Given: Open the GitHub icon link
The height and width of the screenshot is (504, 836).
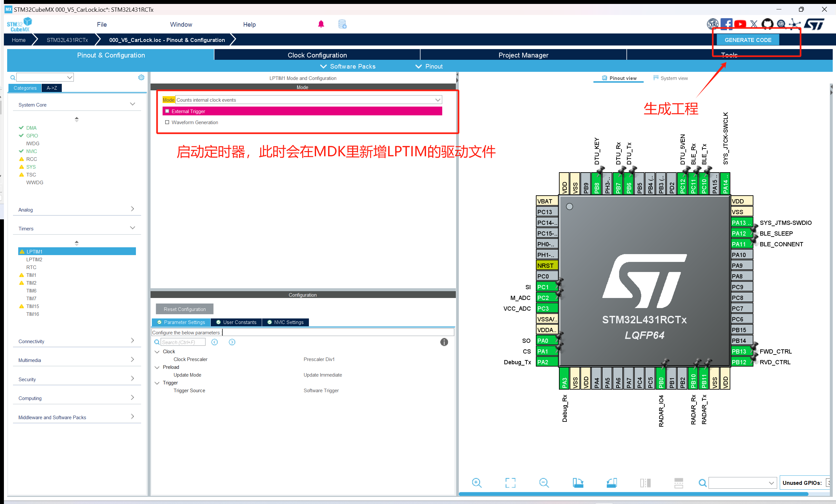Looking at the screenshot, I should [x=767, y=24].
